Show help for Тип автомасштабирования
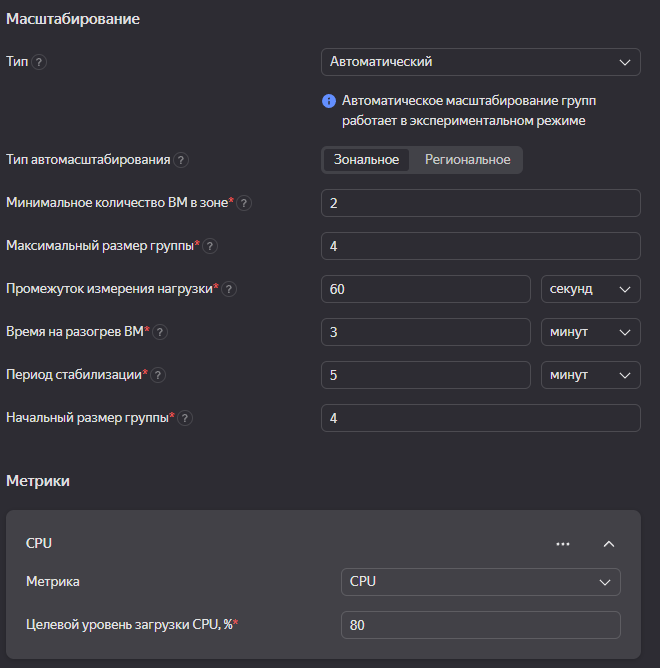660x668 pixels. [181, 160]
